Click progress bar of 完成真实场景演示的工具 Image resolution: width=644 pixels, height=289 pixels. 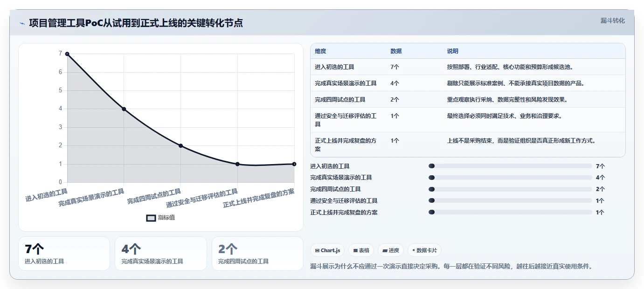510,178
